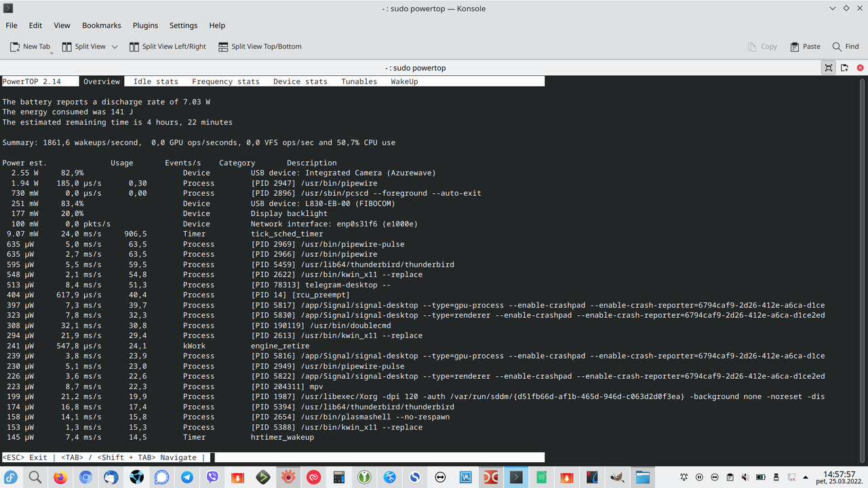Click the 'tick_sched_timer' row
The height and width of the screenshot is (488, 868).
163,234
